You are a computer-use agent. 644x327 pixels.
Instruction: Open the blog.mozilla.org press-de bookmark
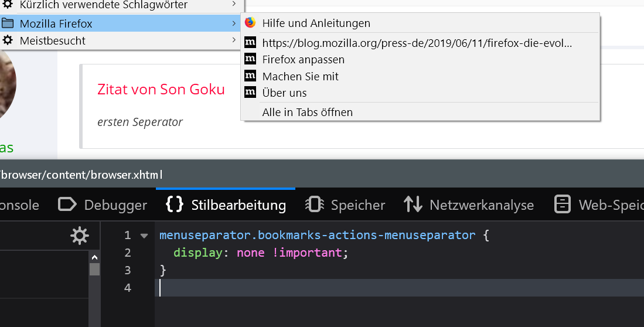[x=417, y=43]
